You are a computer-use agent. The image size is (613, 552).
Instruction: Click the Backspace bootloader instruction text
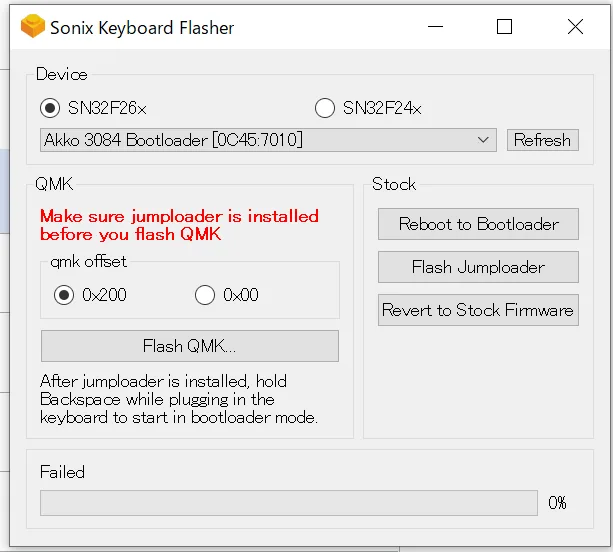(179, 399)
